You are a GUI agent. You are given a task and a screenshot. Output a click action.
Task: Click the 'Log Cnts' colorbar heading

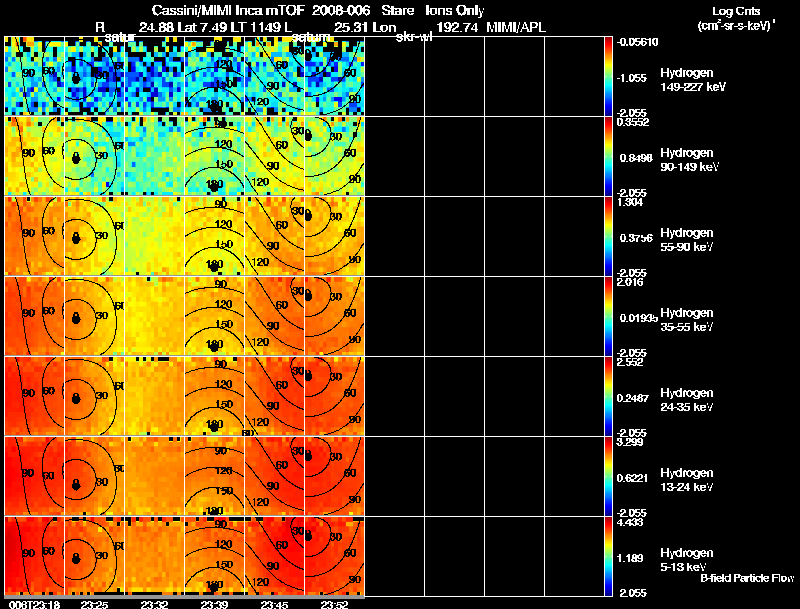click(x=736, y=11)
